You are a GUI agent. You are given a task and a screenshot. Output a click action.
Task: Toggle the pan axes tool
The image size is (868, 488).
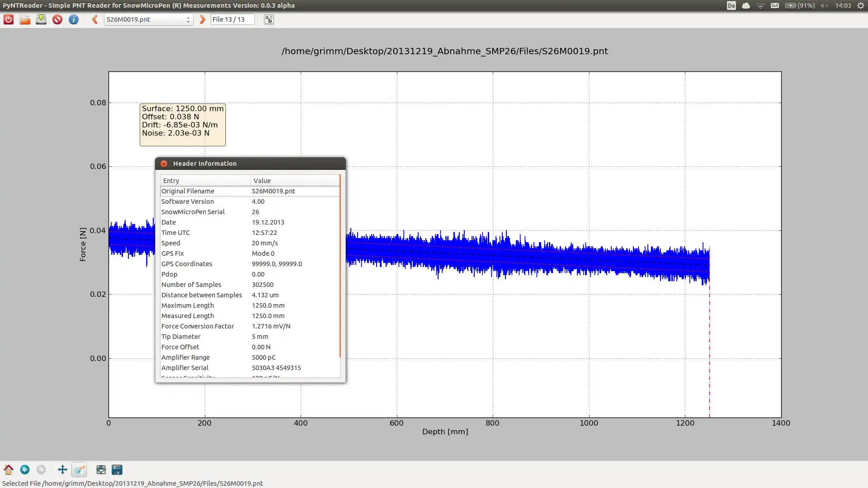pyautogui.click(x=62, y=470)
